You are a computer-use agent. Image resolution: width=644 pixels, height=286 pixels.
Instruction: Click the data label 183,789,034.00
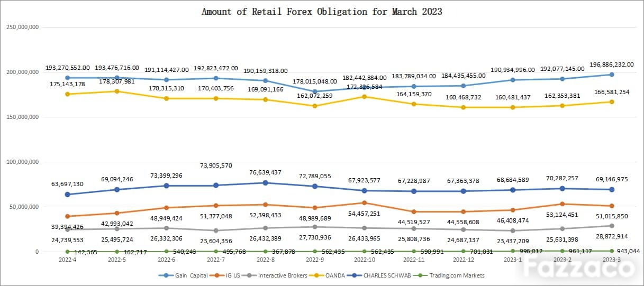pos(414,76)
